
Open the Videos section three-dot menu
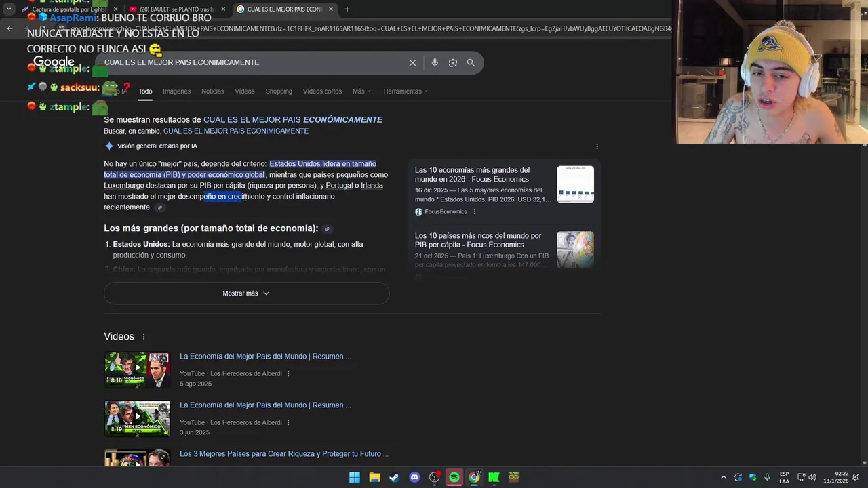point(143,337)
